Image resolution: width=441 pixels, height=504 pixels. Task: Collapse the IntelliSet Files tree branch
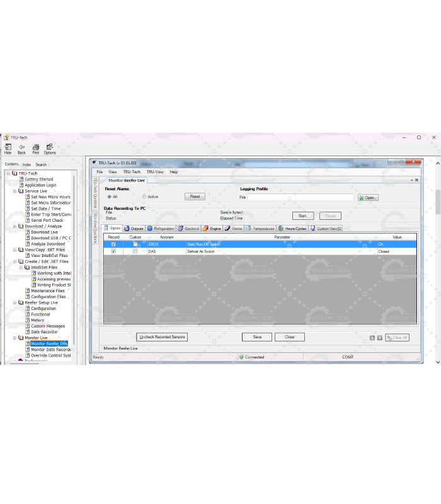pyautogui.click(x=21, y=267)
